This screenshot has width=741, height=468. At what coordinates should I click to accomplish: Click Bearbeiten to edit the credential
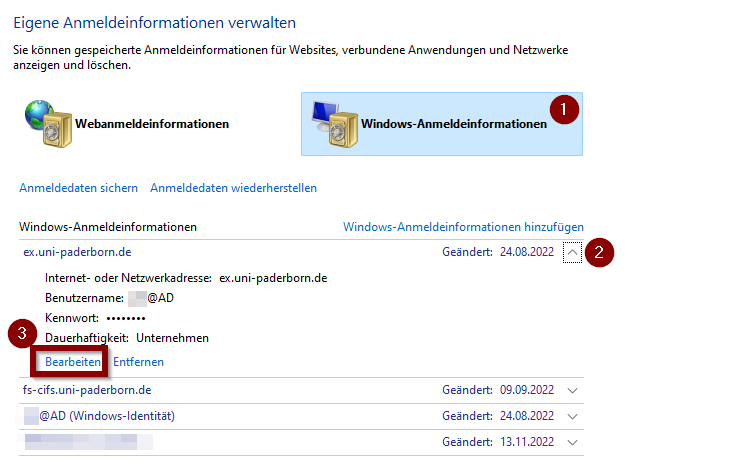73,362
